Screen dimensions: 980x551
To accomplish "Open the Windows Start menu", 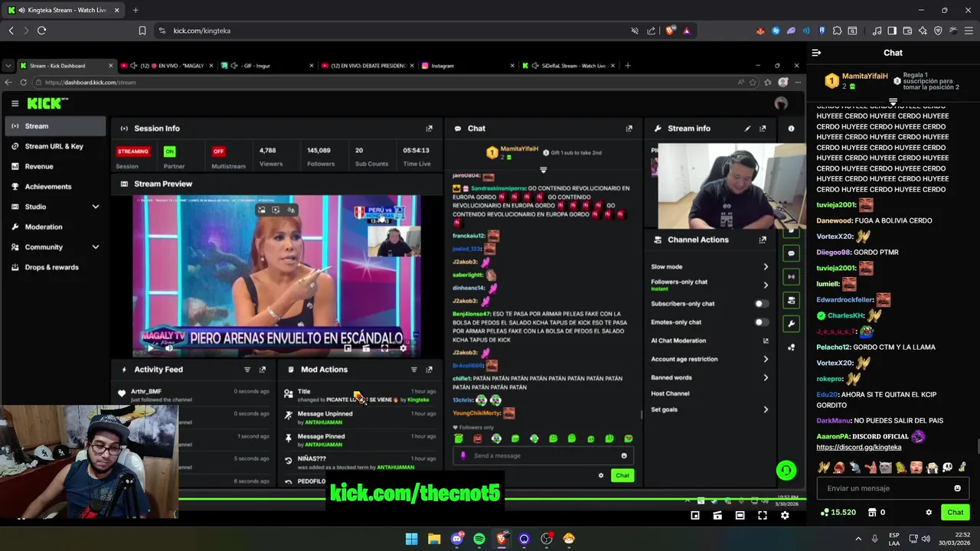I will (x=411, y=539).
